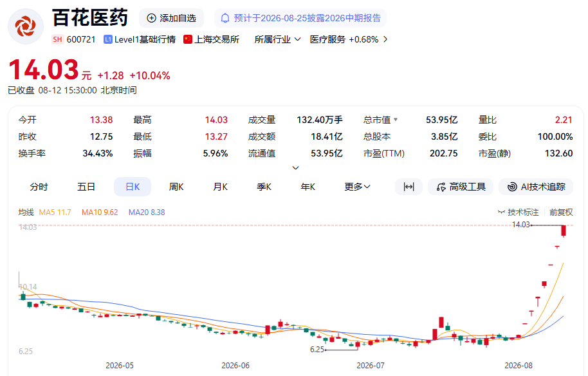Expand the 所属行业 dropdown
588x376 pixels.
point(277,39)
